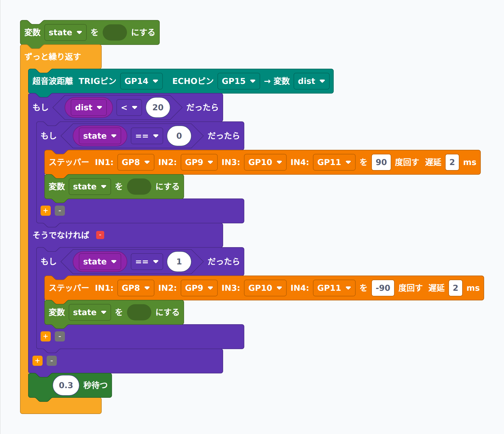Click the 90 degrees rotation field
Screen dimensions: 504x434
[x=381, y=162]
